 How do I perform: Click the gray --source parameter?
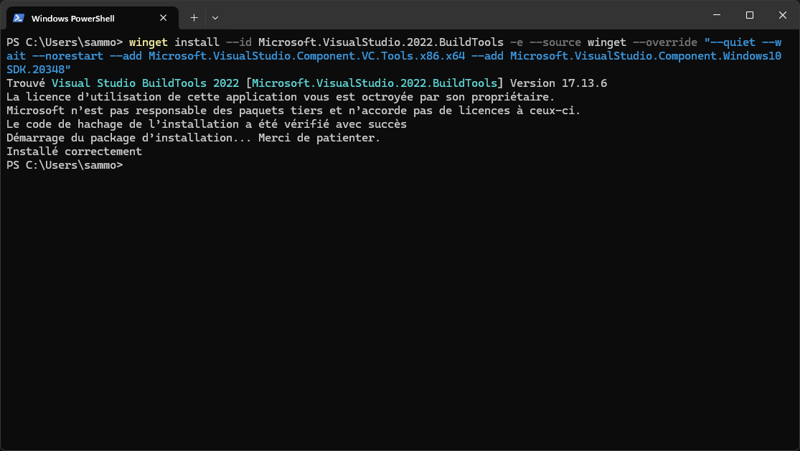pyautogui.click(x=555, y=42)
